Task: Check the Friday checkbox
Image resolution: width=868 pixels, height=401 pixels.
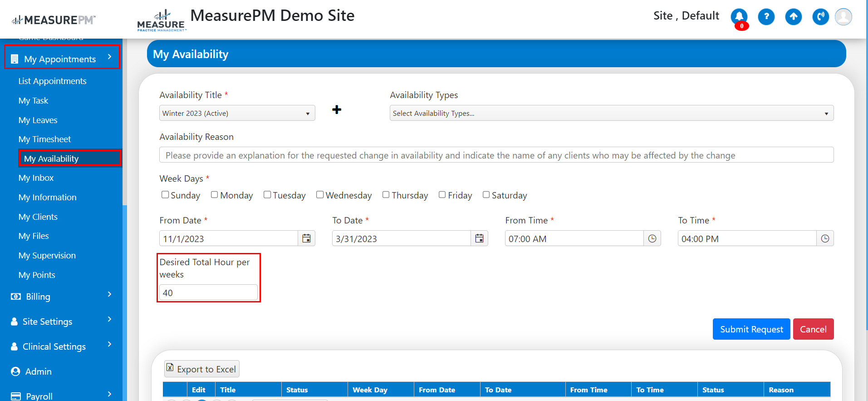Action: click(x=442, y=194)
